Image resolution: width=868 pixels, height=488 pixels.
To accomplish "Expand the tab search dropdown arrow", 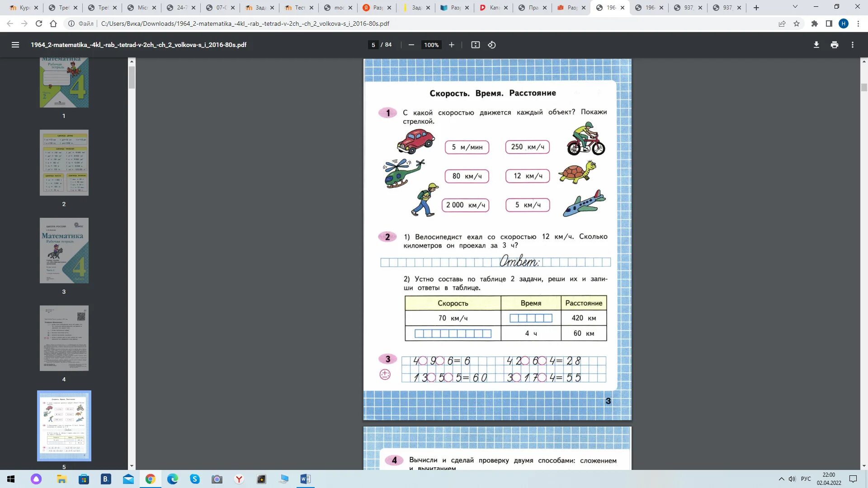I will click(795, 7).
